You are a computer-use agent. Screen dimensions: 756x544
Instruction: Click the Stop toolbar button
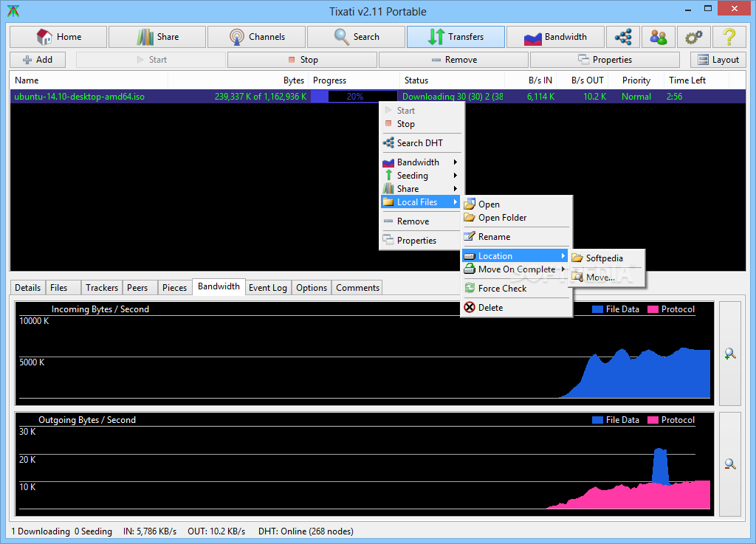coord(302,60)
